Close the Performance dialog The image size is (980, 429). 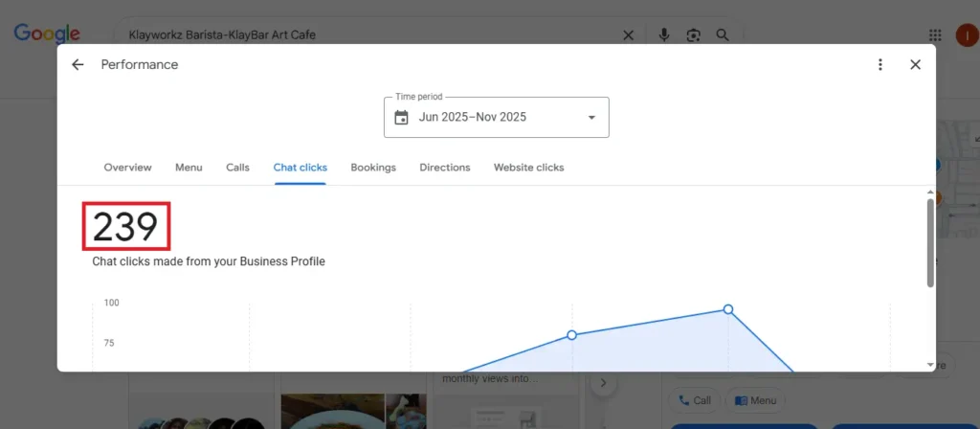click(x=915, y=64)
